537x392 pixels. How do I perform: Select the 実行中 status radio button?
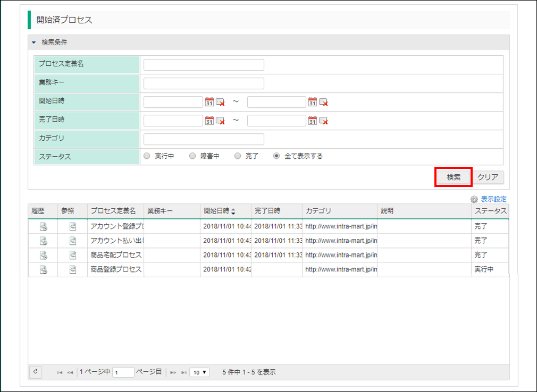coord(147,156)
